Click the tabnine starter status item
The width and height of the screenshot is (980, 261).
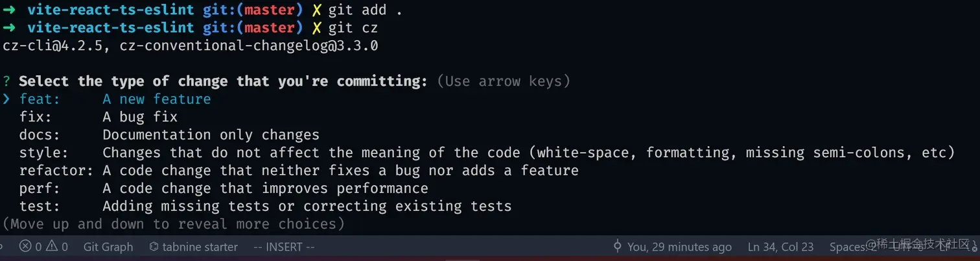click(x=193, y=247)
